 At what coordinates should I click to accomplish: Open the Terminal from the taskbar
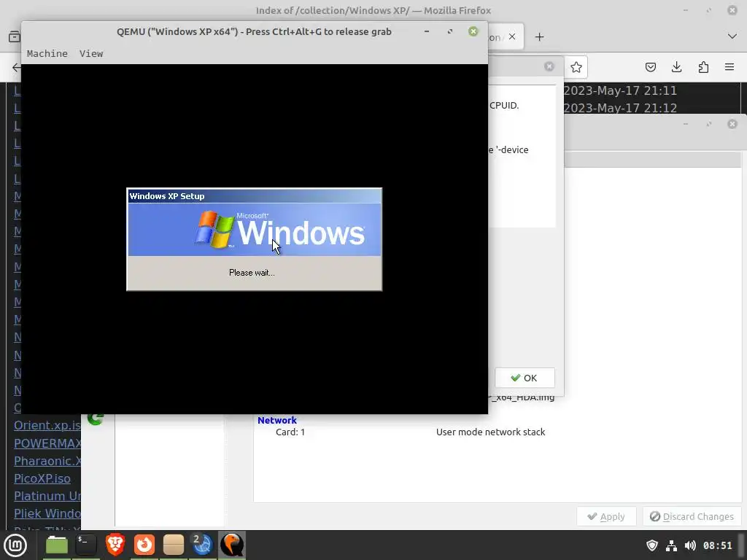[x=86, y=545]
